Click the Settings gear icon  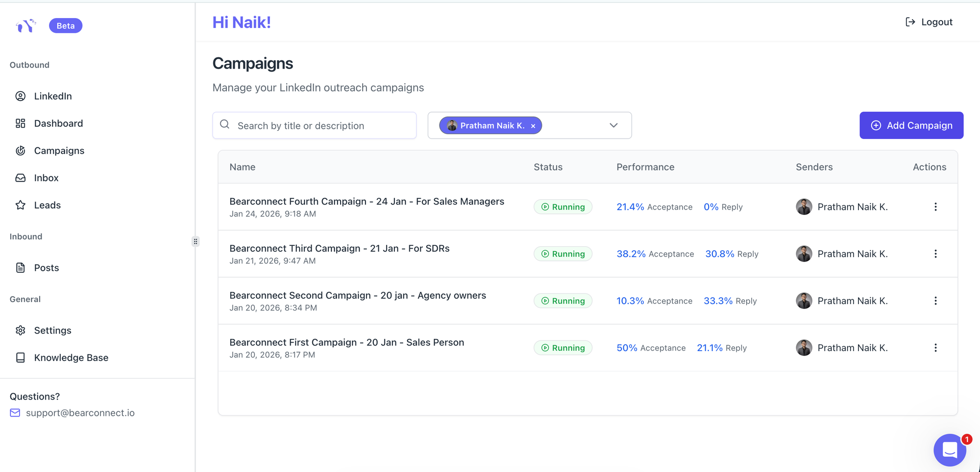tap(21, 330)
